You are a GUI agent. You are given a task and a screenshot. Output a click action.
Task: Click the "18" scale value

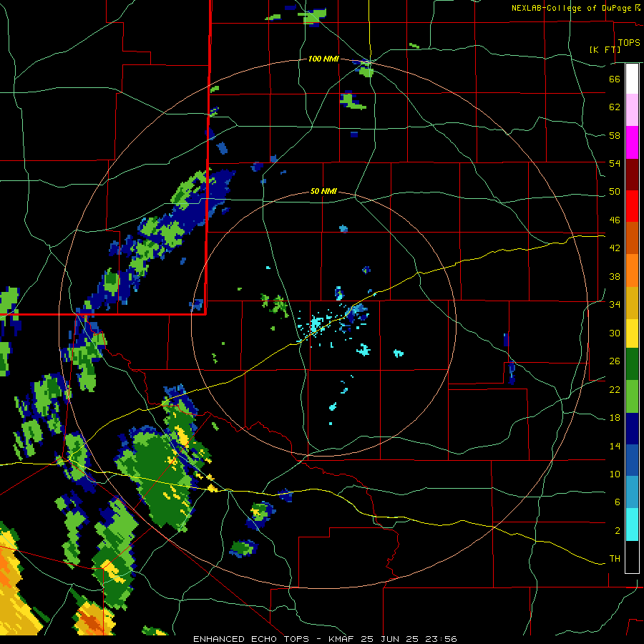615,418
